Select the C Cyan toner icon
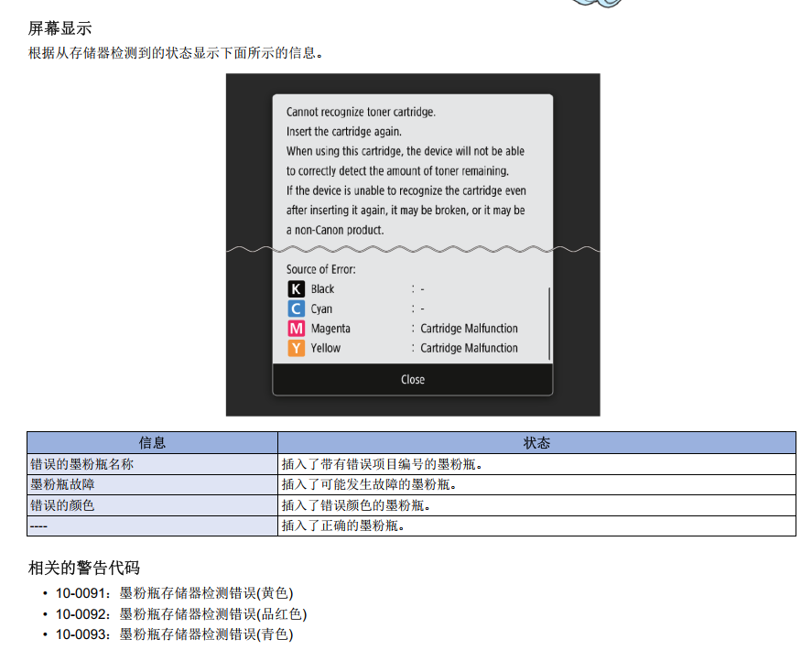Image resolution: width=812 pixels, height=650 pixels. (x=297, y=309)
